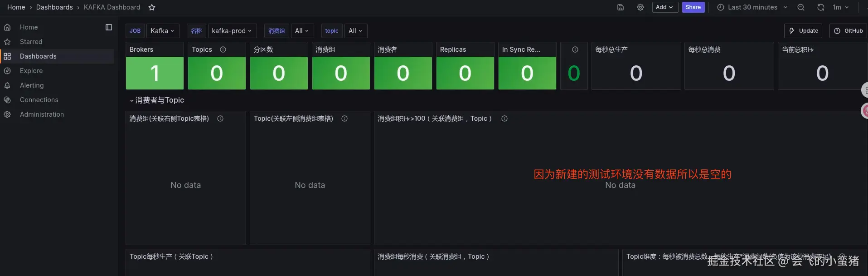Click the Update link button
The image size is (868, 276).
tap(803, 31)
